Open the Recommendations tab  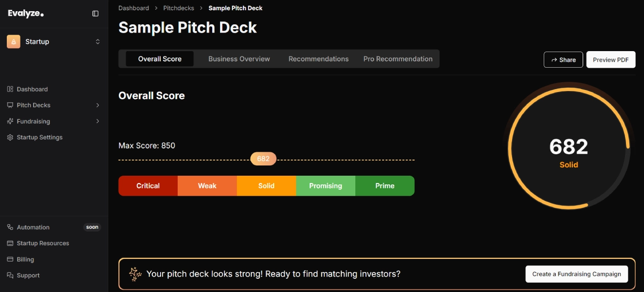318,58
